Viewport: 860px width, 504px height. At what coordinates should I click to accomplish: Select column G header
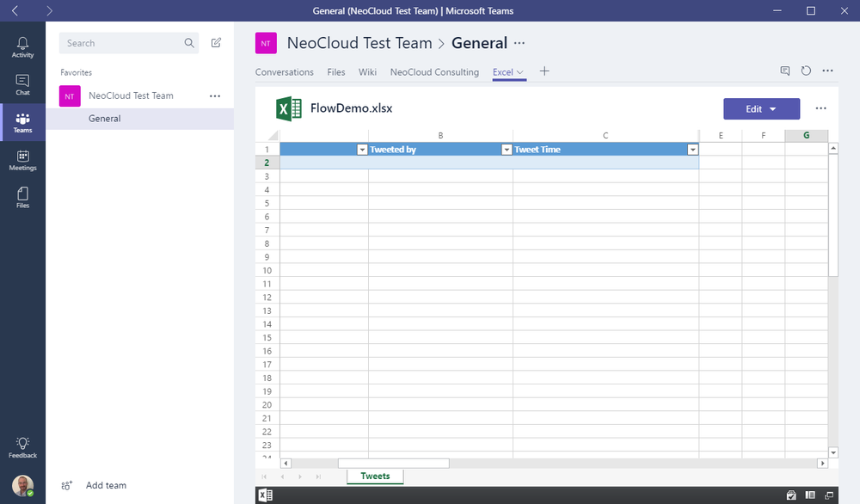point(807,135)
